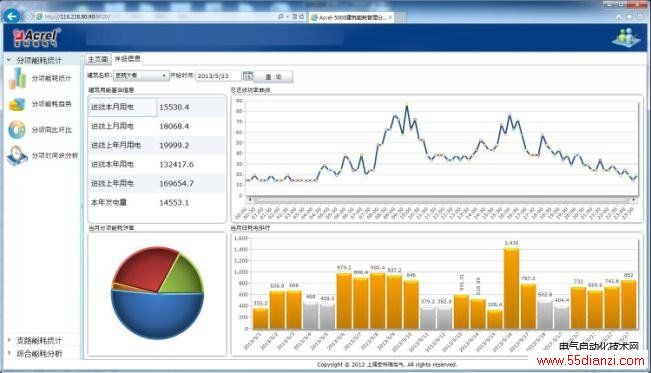Click the 查询 query button

[x=273, y=77]
